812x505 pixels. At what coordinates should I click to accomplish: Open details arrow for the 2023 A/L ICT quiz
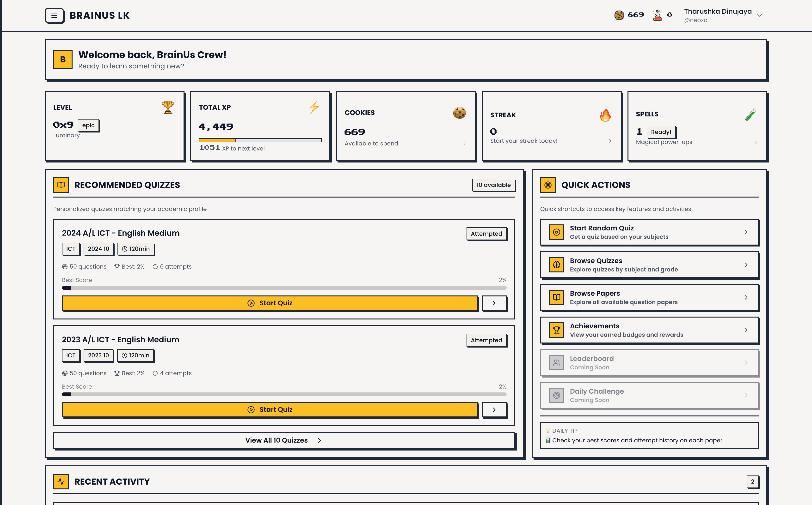click(x=494, y=409)
